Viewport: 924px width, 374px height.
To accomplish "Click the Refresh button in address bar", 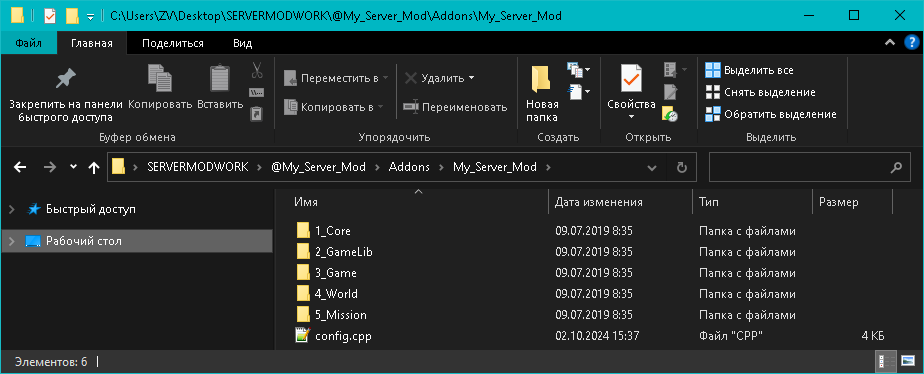I will pos(682,168).
